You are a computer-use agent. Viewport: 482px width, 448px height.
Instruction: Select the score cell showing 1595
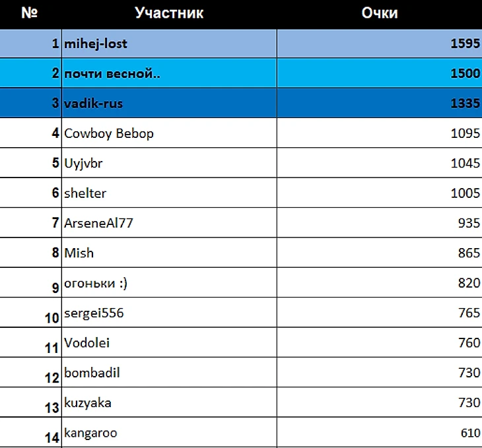(x=379, y=44)
